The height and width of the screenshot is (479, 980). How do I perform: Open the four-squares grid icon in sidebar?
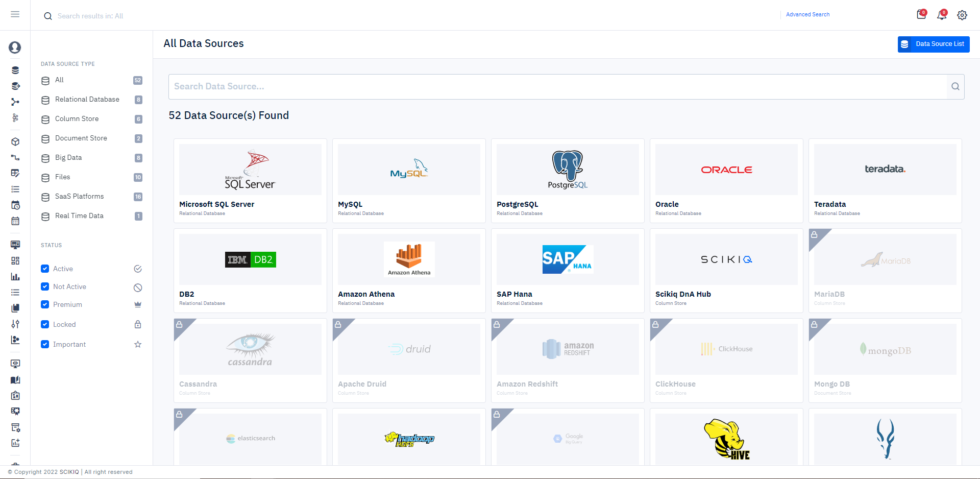(15, 261)
